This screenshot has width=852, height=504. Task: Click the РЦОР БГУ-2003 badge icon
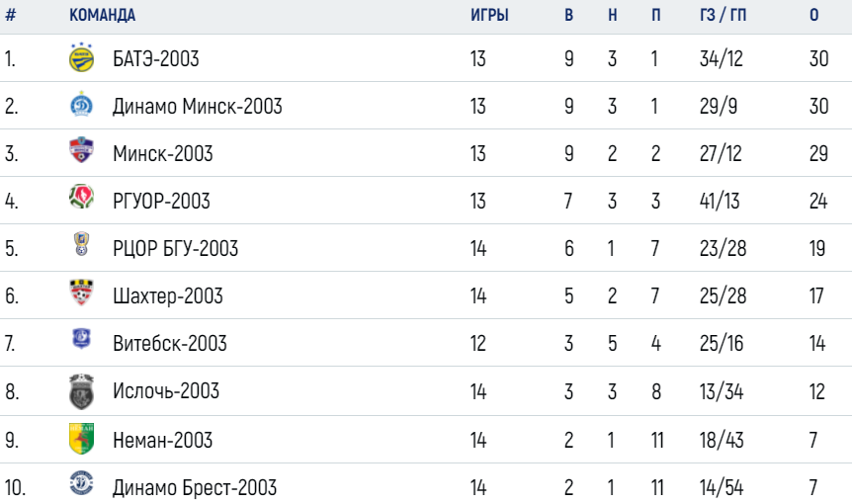click(x=81, y=244)
